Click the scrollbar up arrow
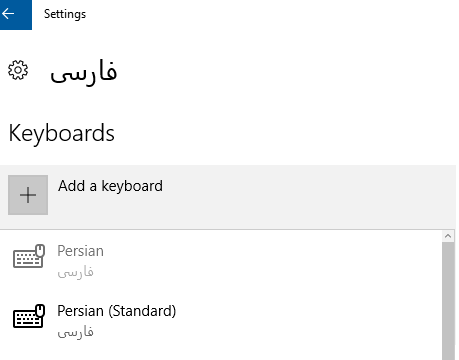The width and height of the screenshot is (459, 360). tap(448, 236)
